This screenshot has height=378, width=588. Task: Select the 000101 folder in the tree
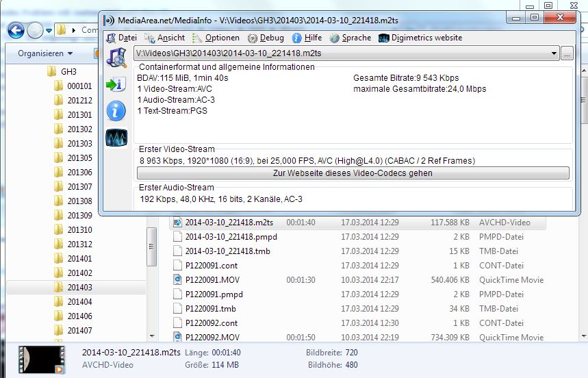[x=73, y=86]
